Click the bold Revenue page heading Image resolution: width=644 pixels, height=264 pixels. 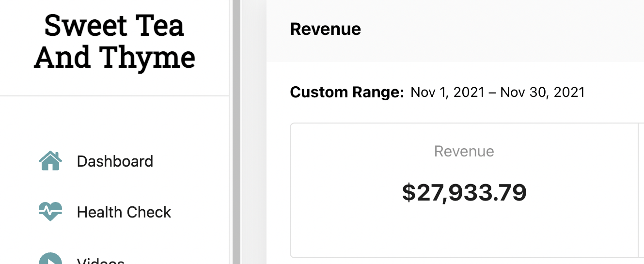(x=325, y=29)
